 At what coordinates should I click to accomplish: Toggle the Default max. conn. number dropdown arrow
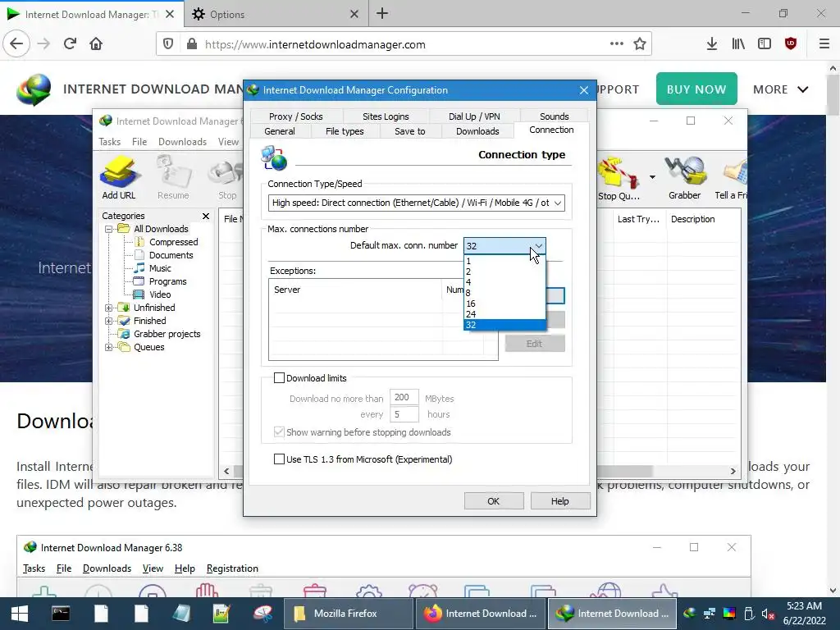(538, 246)
